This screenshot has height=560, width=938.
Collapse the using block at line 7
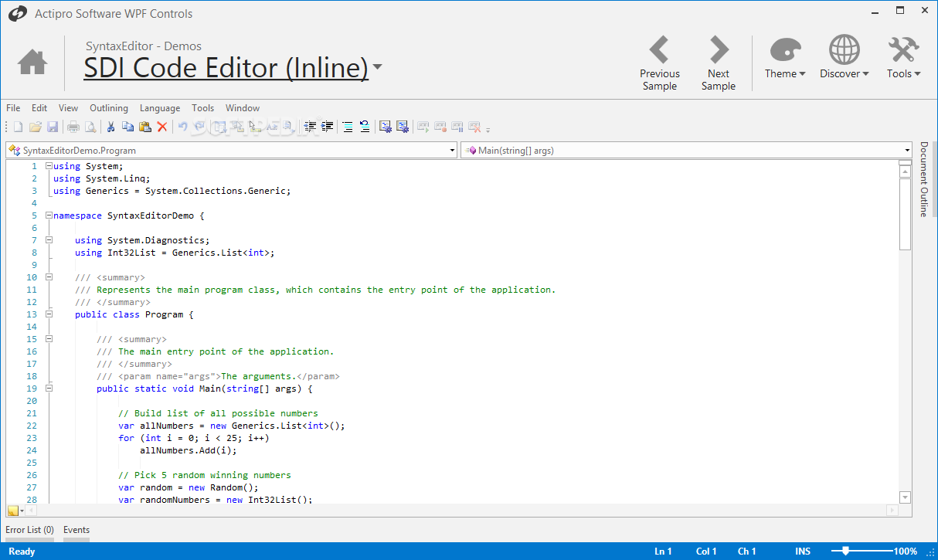click(49, 240)
